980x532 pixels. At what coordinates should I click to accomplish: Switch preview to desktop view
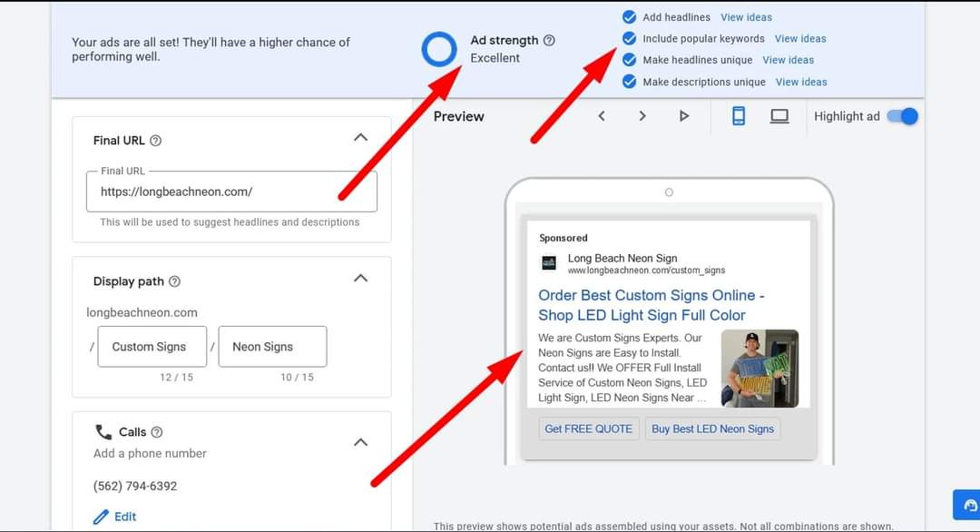point(779,115)
